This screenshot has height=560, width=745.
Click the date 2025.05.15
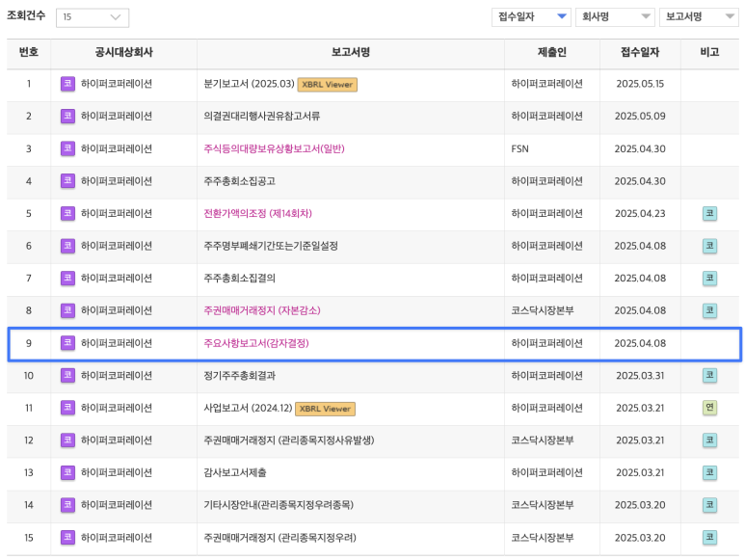640,84
